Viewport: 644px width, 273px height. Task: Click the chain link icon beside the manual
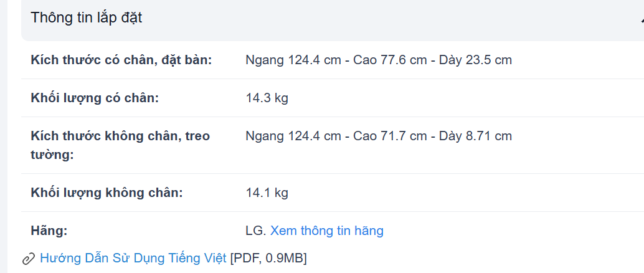(29, 259)
